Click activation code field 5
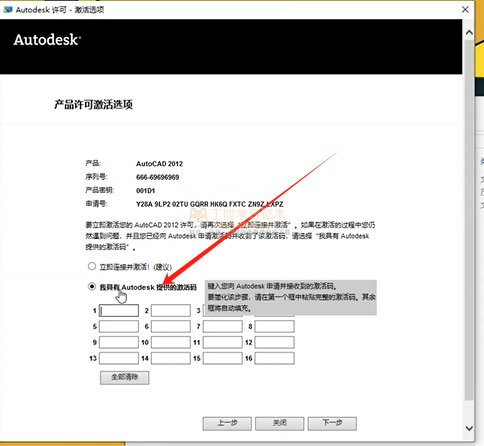This screenshot has width=484, height=446. point(119,326)
